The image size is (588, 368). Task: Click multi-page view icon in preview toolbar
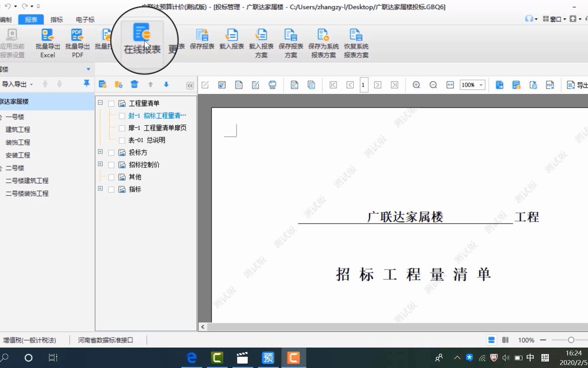pyautogui.click(x=311, y=85)
